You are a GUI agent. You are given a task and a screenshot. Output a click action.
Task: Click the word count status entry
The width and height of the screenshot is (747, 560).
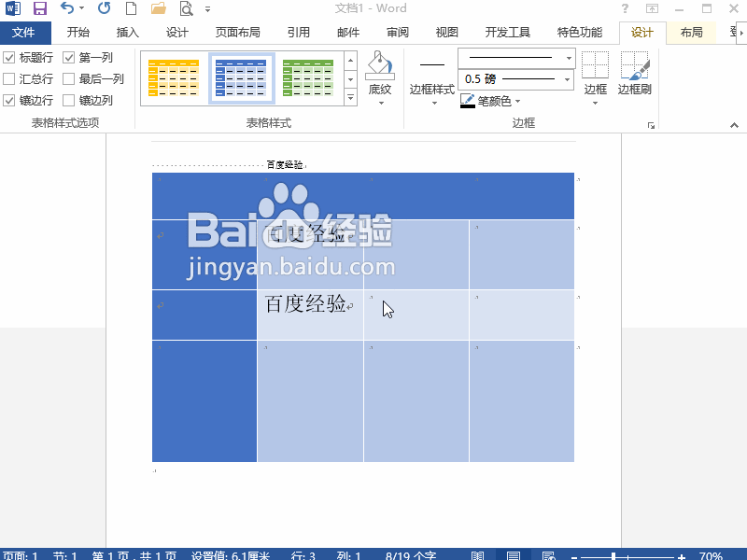click(411, 555)
